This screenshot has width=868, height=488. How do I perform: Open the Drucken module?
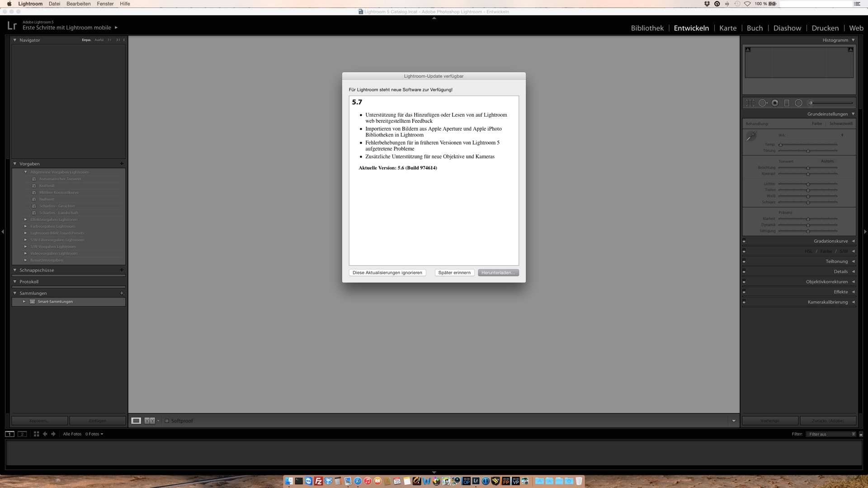(825, 28)
